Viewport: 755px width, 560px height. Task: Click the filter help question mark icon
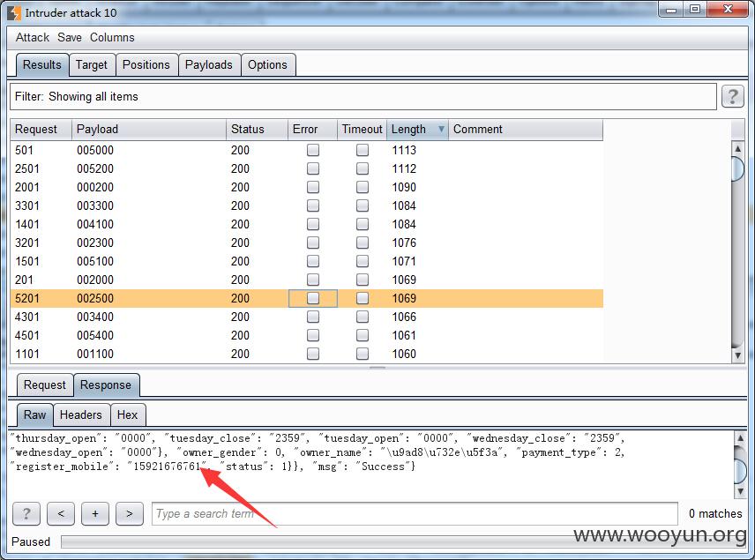(732, 96)
